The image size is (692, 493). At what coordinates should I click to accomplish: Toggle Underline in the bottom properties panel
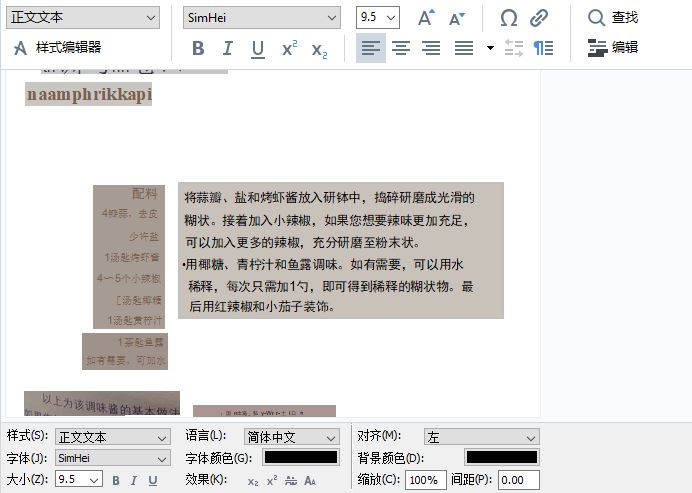click(153, 480)
